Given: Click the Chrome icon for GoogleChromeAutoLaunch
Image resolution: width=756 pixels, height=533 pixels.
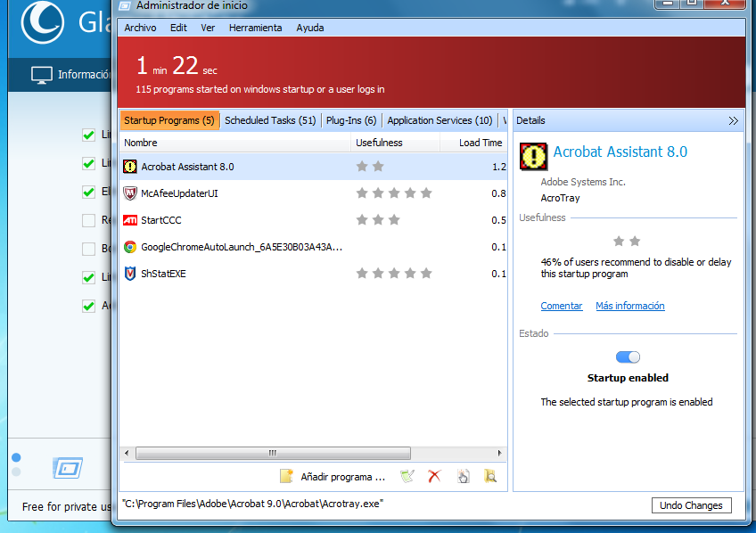Looking at the screenshot, I should point(130,247).
